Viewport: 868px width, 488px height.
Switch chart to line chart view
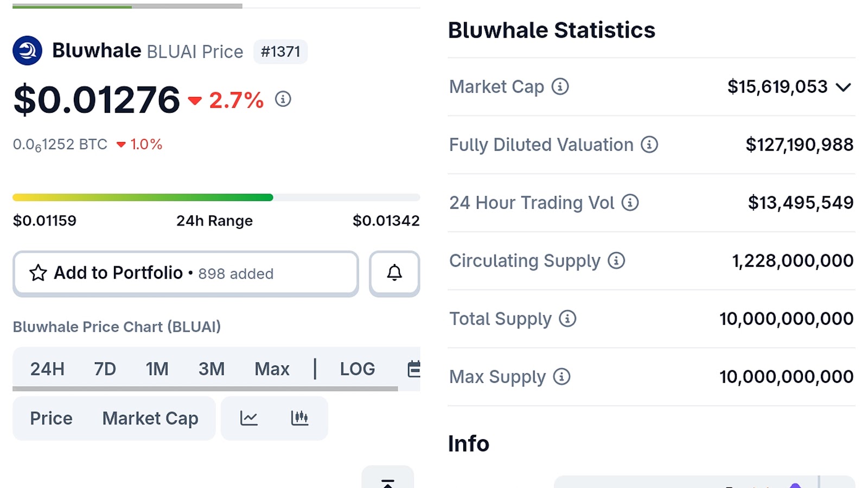tap(248, 418)
